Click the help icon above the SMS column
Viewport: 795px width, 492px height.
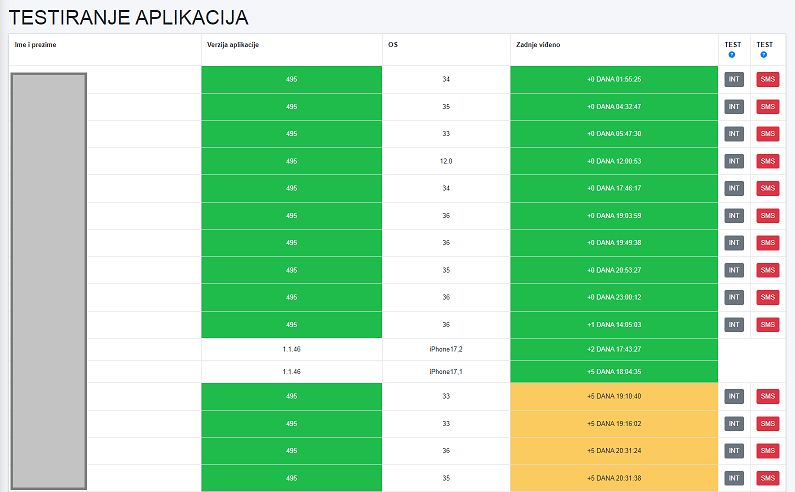pyautogui.click(x=764, y=55)
